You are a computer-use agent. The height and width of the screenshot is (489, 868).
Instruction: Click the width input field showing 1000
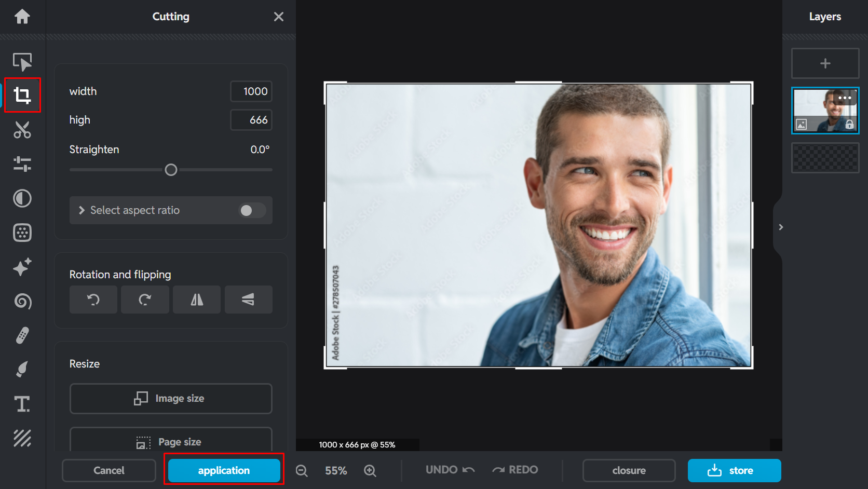click(x=251, y=91)
